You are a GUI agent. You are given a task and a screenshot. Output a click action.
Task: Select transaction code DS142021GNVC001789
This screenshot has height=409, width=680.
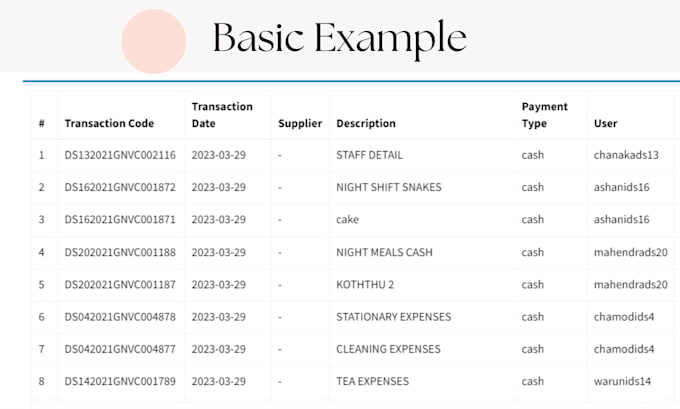[120, 381]
